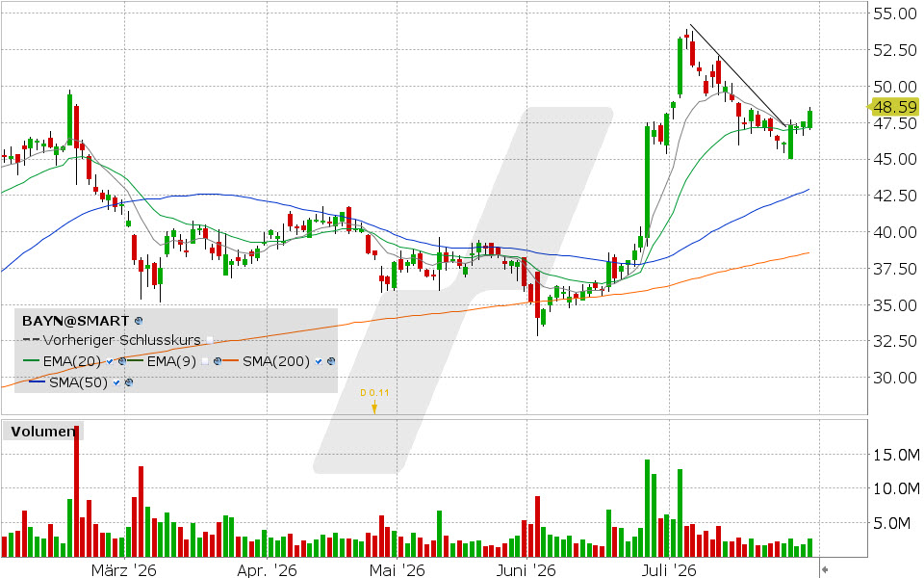Image resolution: width=924 pixels, height=578 pixels.
Task: Click the Juli '26 date label
Action: [669, 570]
